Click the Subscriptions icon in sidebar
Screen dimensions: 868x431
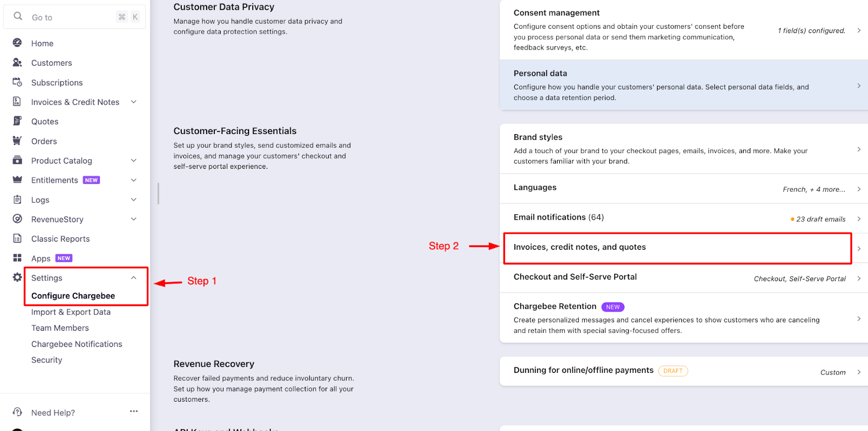(17, 82)
